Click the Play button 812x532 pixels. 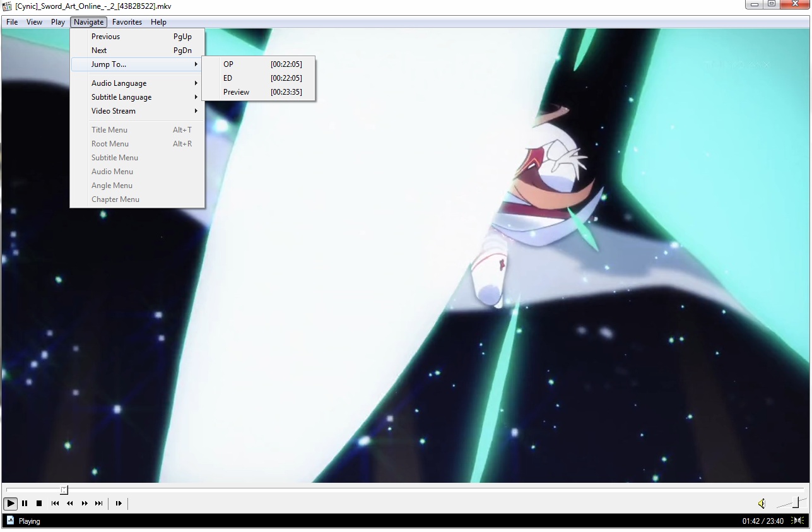[x=10, y=503]
